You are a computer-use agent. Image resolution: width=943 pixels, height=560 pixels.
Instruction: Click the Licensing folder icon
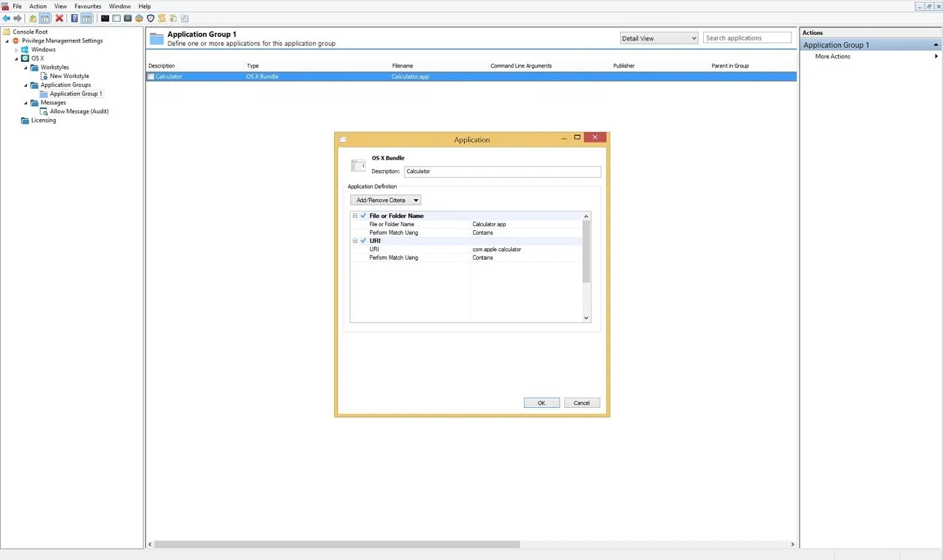click(26, 120)
